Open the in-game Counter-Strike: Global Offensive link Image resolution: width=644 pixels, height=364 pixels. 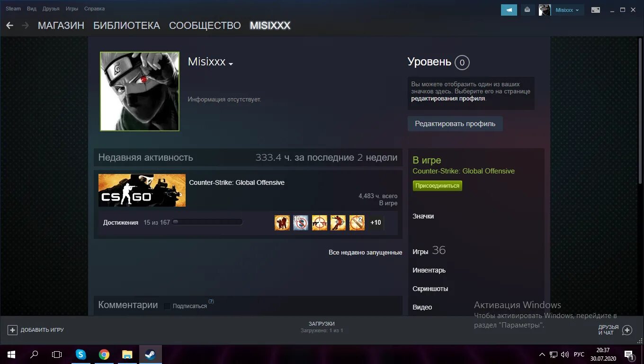click(464, 171)
